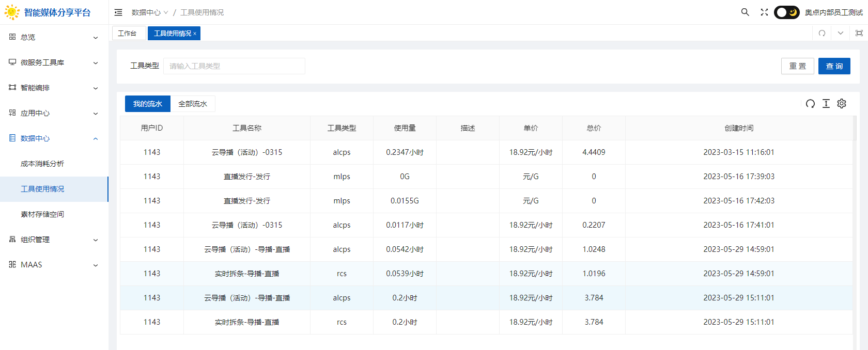Collapse the 数据中心 menu
868x350 pixels.
click(x=54, y=138)
